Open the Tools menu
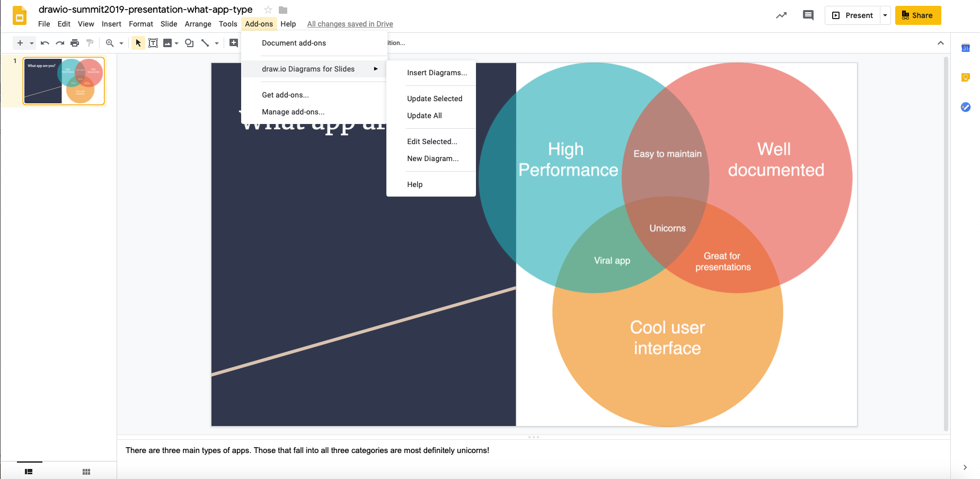Image resolution: width=980 pixels, height=479 pixels. tap(228, 24)
